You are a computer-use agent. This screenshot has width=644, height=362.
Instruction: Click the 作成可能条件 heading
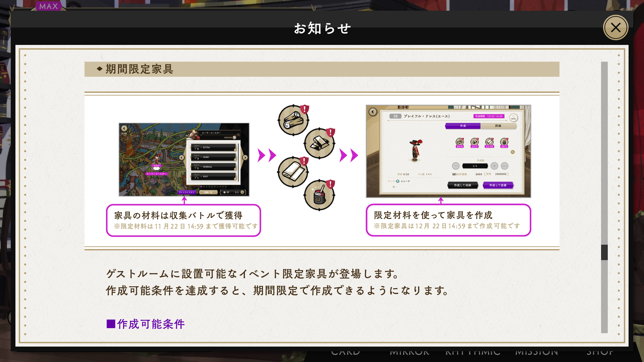146,324
